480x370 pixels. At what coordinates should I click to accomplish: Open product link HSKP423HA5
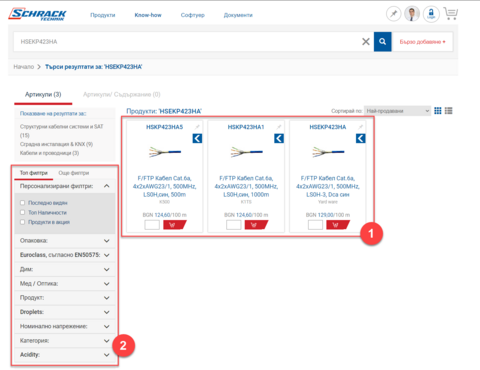pyautogui.click(x=164, y=127)
